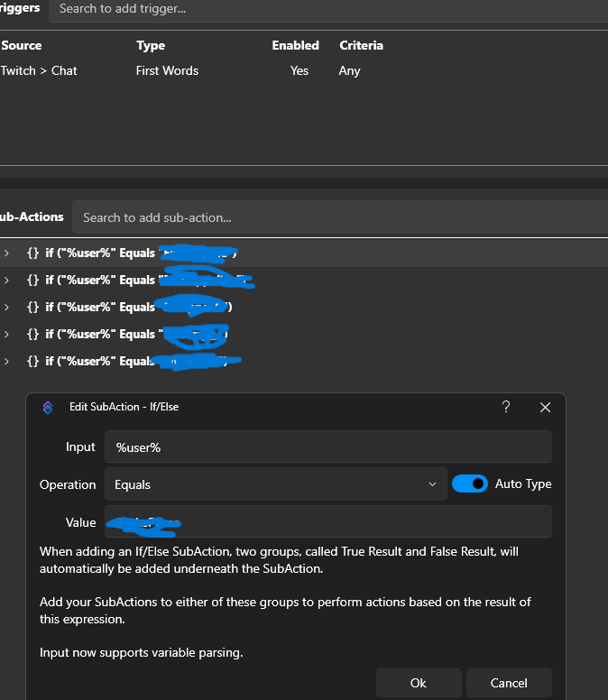Click the braces icon of first if sub-action
This screenshot has width=608, height=700.
[33, 253]
